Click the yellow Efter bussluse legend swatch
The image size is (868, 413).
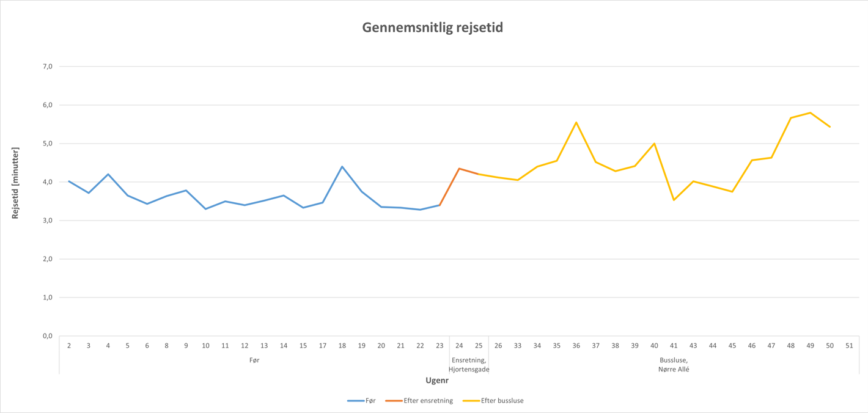[x=471, y=401]
